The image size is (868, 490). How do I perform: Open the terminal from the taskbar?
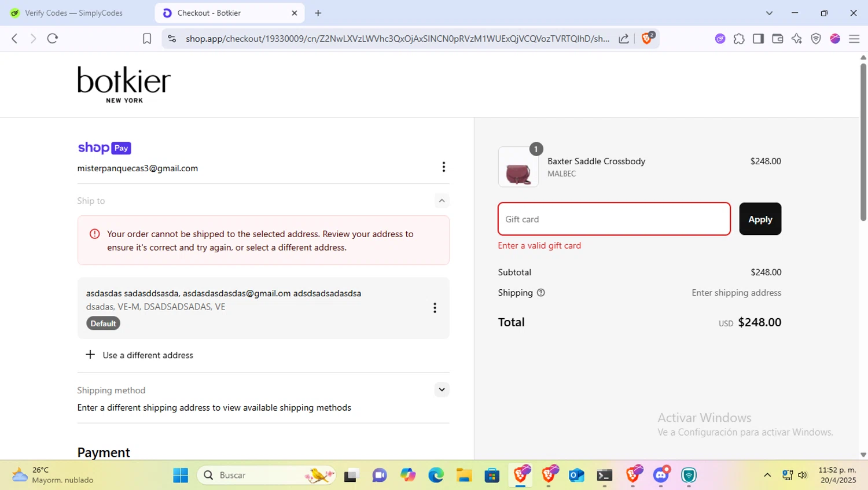click(x=605, y=475)
